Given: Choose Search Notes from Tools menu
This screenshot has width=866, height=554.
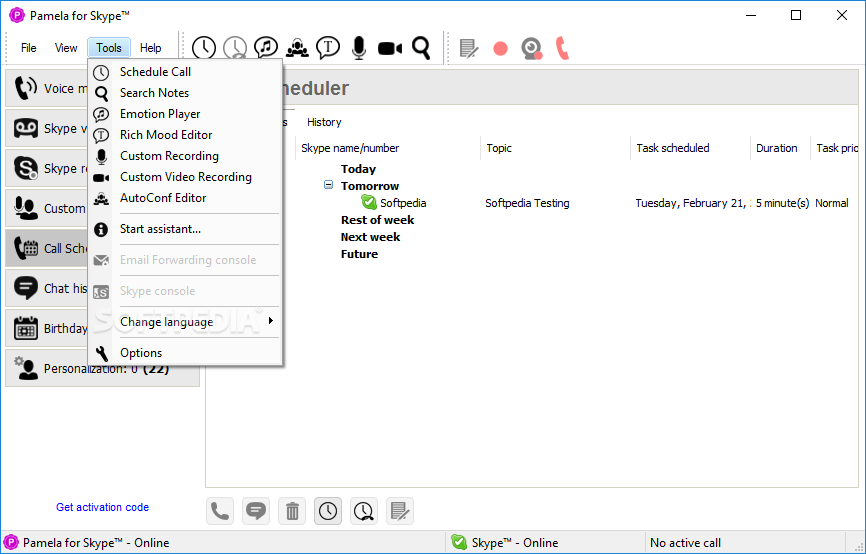Looking at the screenshot, I should [x=186, y=93].
